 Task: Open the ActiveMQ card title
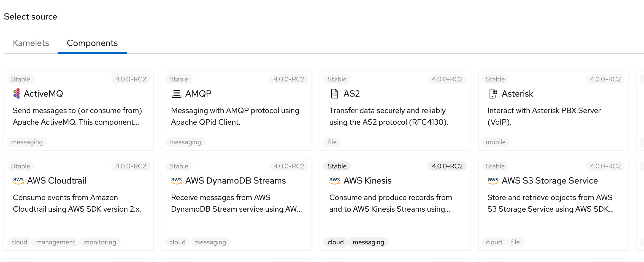click(x=43, y=94)
